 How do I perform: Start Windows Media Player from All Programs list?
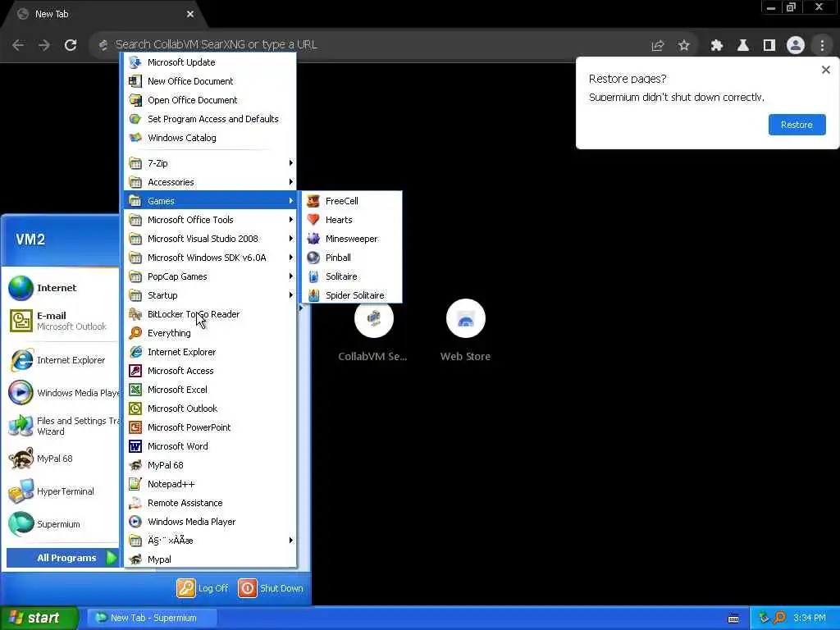[x=210, y=521]
